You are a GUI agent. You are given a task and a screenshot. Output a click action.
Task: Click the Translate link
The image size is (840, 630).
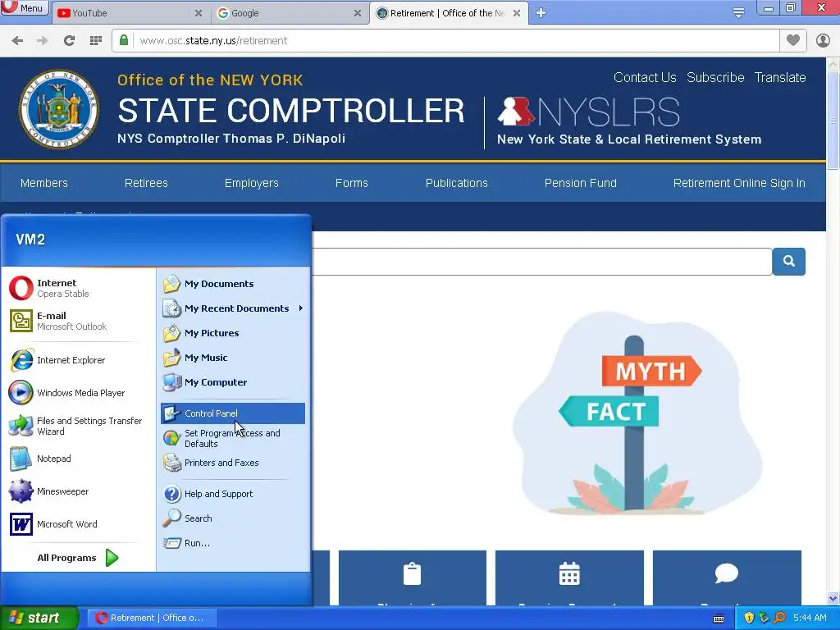[x=780, y=78]
